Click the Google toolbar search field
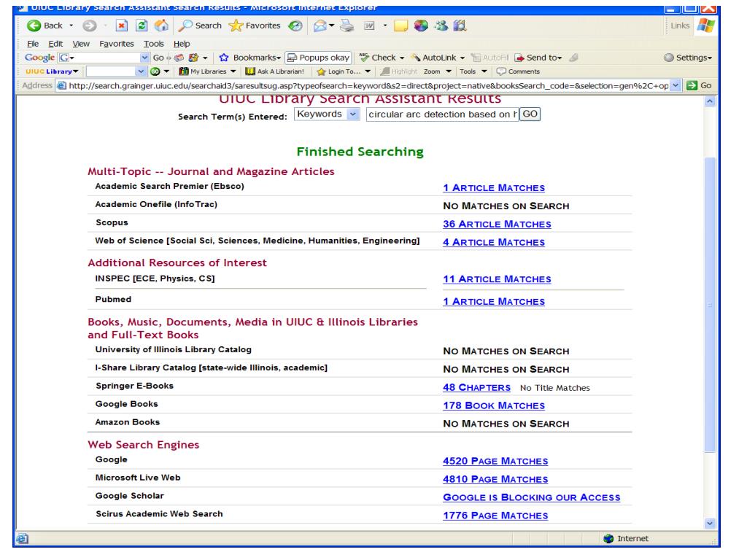747x560 pixels. [105, 58]
